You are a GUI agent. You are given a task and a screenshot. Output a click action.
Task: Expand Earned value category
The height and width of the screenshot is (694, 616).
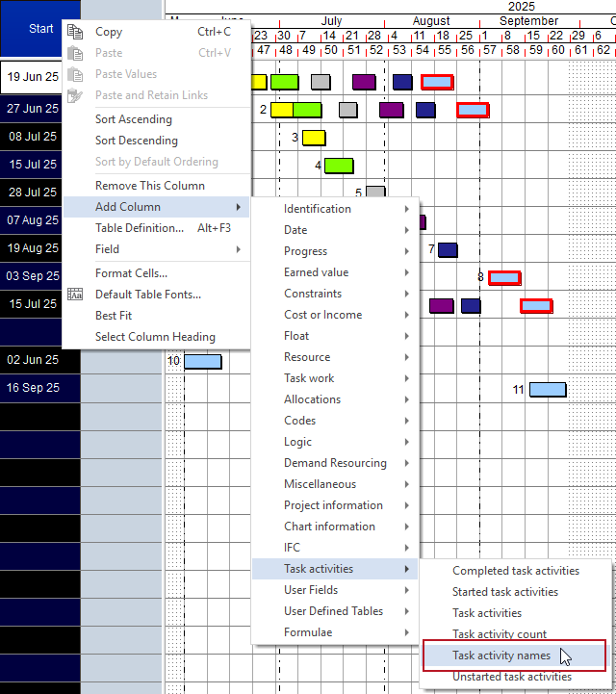pos(335,272)
